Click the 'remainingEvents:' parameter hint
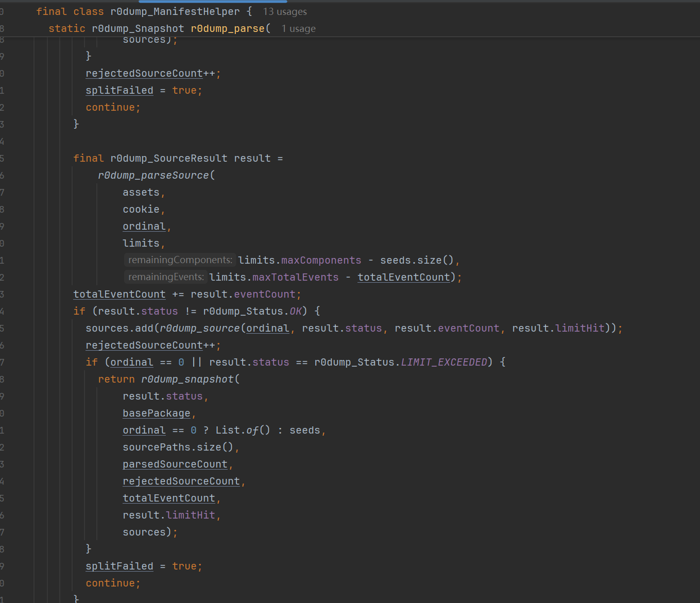Image resolution: width=700 pixels, height=603 pixels. click(166, 277)
